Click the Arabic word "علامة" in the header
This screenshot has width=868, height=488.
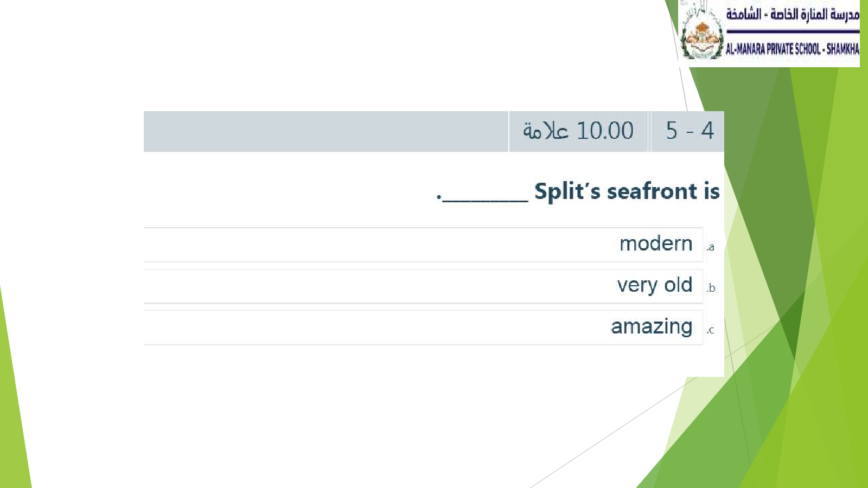545,131
